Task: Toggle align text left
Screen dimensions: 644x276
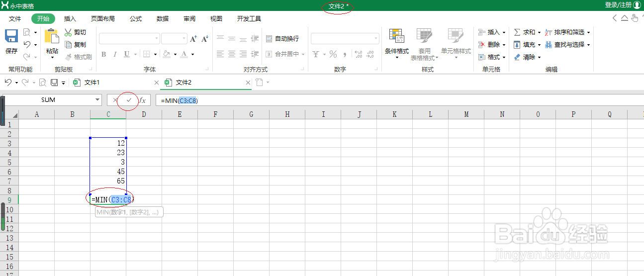Action: click(x=220, y=54)
